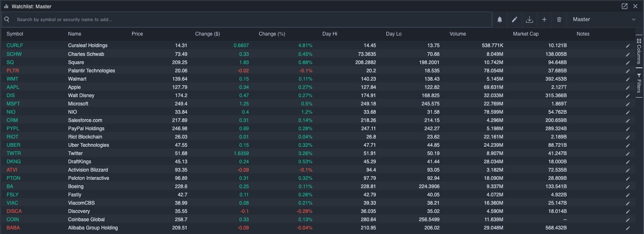644x234 pixels.
Task: Edit notes for the RIOT row
Action: (628, 137)
